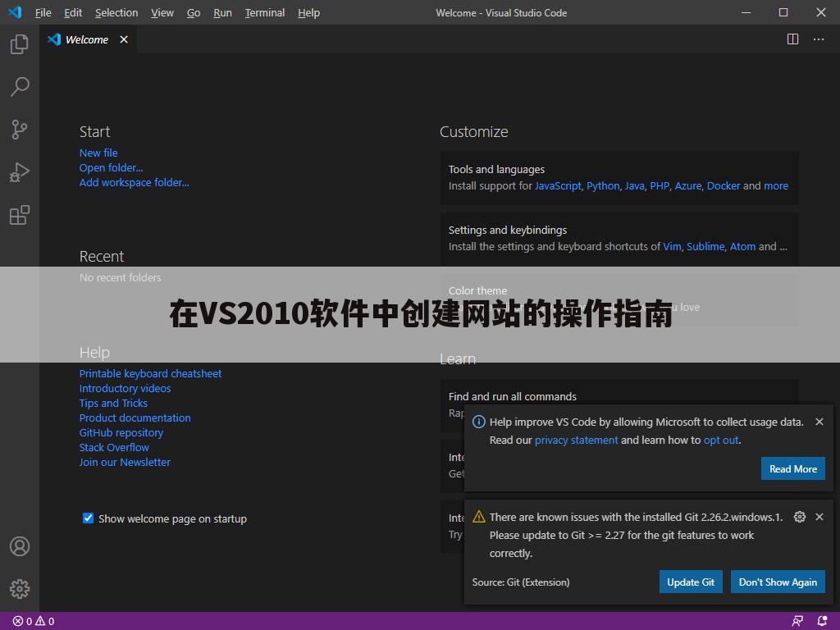Click the Read More button

[x=792, y=468]
